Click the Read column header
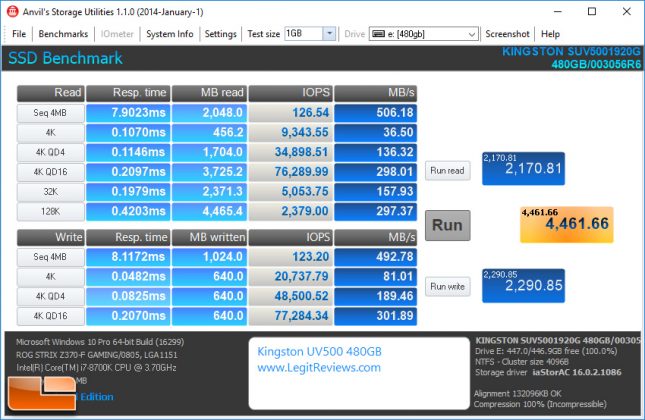The height and width of the screenshot is (420, 645). coord(51,93)
